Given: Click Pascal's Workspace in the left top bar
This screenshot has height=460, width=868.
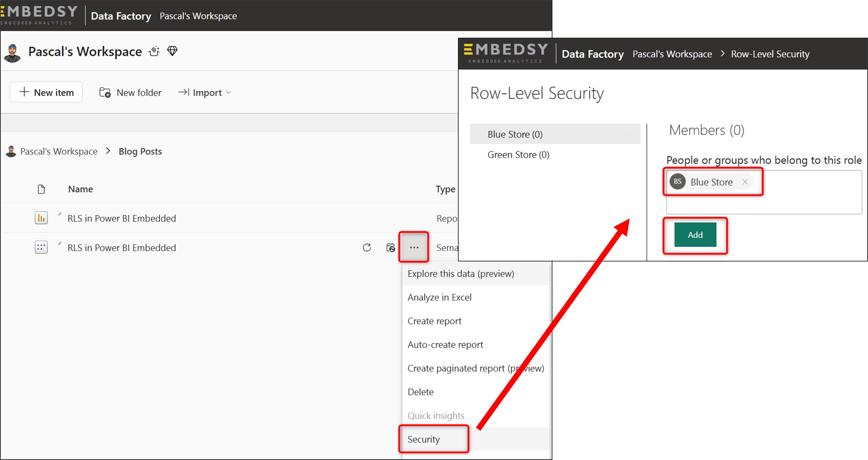Looking at the screenshot, I should (x=198, y=16).
